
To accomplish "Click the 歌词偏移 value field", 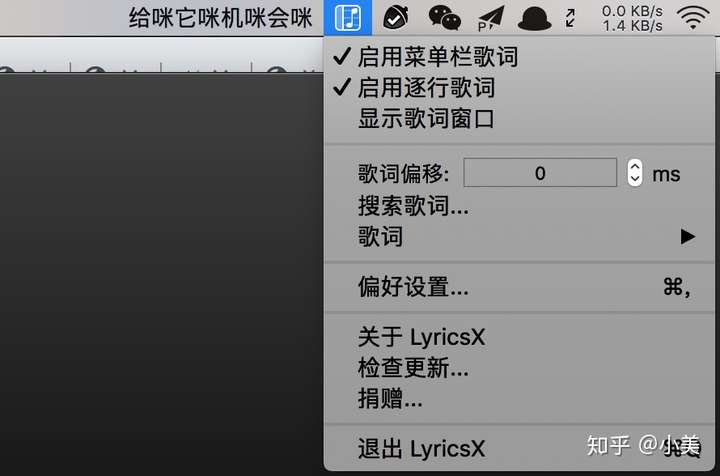I will click(x=540, y=173).
